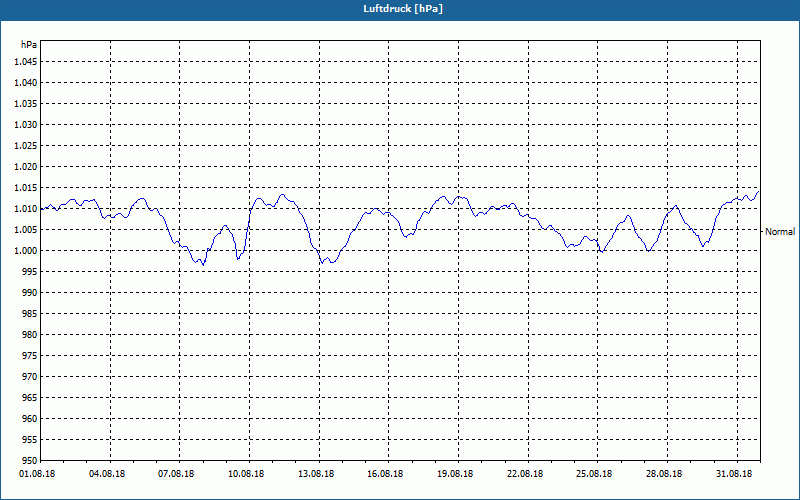The height and width of the screenshot is (500, 800).
Task: Click the 13.08.18 date label
Action: pyautogui.click(x=316, y=473)
